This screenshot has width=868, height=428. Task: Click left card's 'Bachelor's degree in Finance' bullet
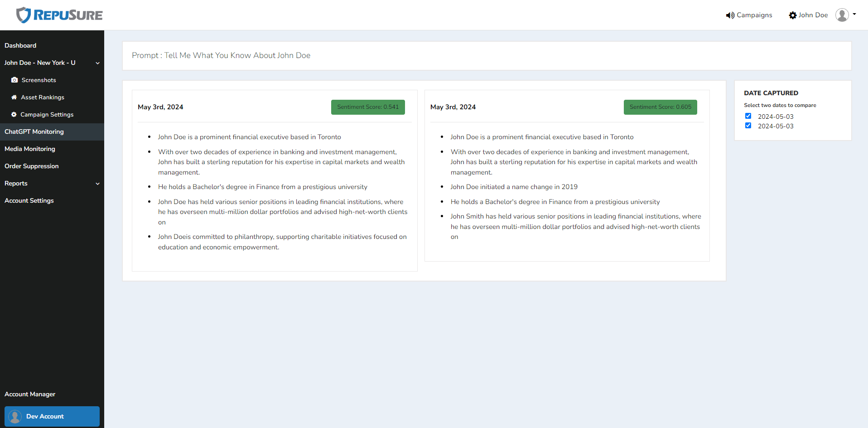pos(262,187)
